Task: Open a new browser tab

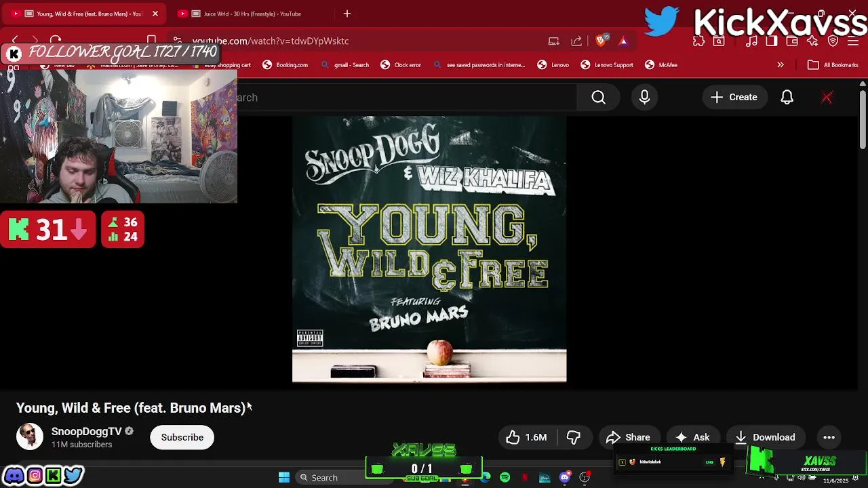Action: (x=347, y=14)
